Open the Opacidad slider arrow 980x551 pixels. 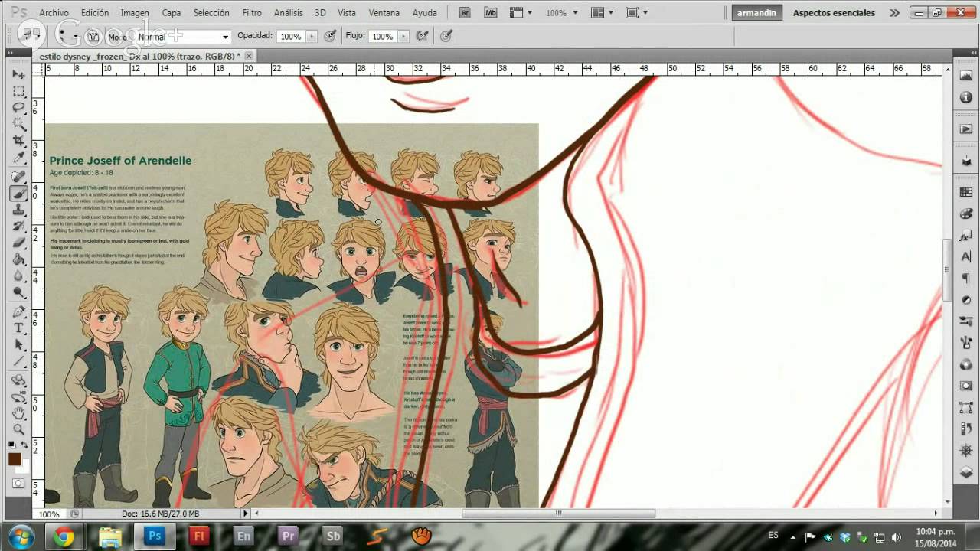pos(310,37)
